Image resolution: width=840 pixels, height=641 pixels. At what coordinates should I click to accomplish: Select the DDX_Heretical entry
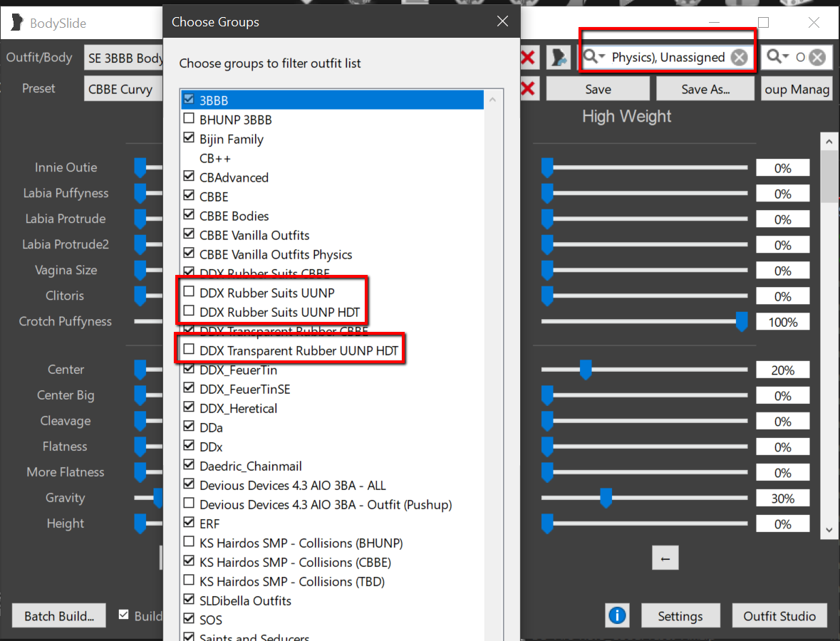(332, 408)
